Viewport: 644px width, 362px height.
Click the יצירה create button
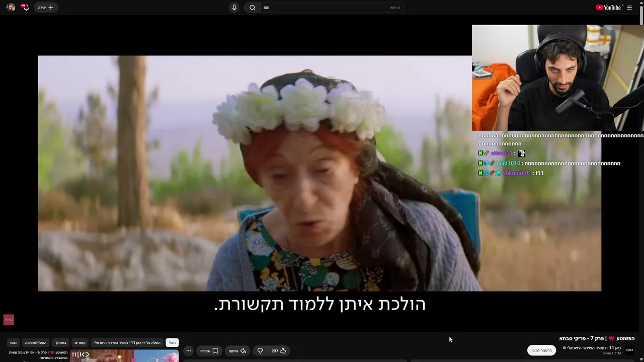45,8
